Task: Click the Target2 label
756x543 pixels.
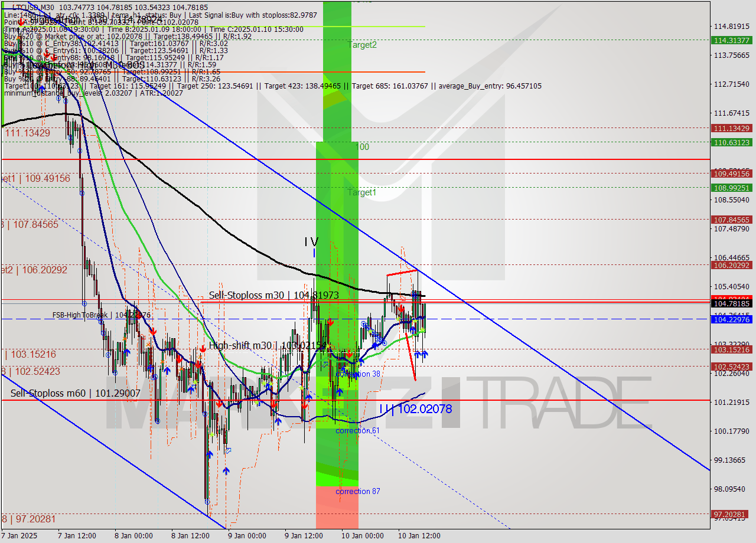Action: click(x=362, y=45)
